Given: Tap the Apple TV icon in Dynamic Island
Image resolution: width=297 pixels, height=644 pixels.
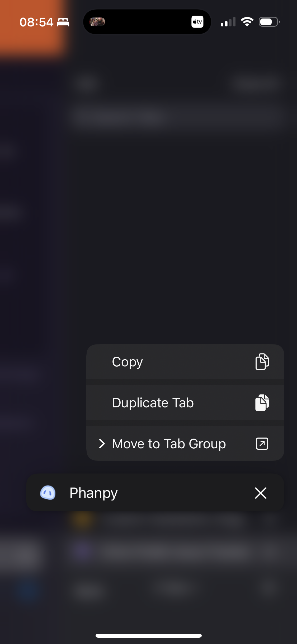Looking at the screenshot, I should click(197, 22).
